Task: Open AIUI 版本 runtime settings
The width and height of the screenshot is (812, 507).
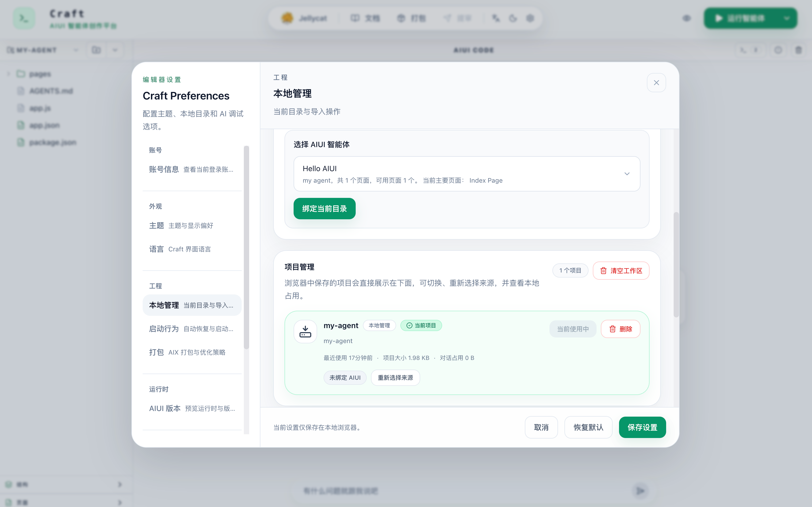Action: [x=192, y=408]
